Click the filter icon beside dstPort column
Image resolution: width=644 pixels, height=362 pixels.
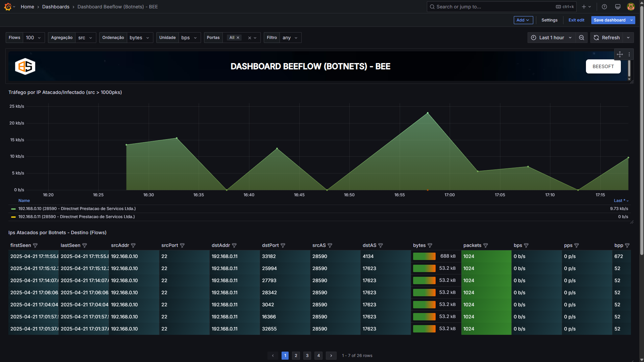[x=283, y=246]
